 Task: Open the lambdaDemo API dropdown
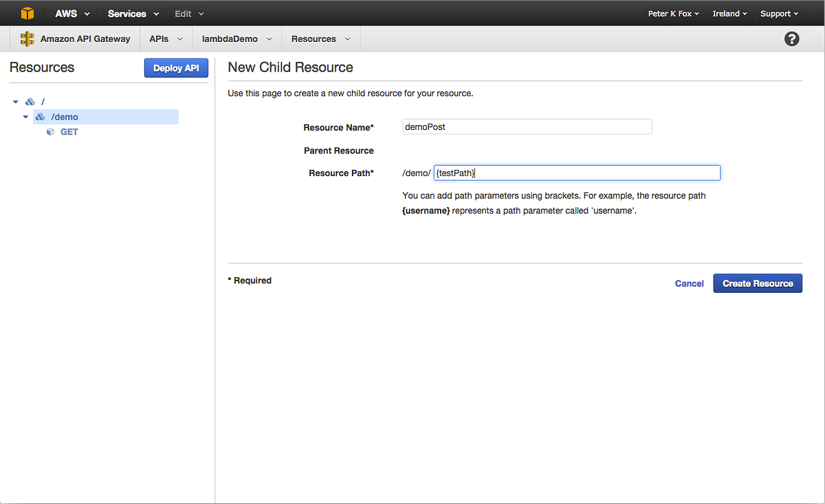point(236,39)
